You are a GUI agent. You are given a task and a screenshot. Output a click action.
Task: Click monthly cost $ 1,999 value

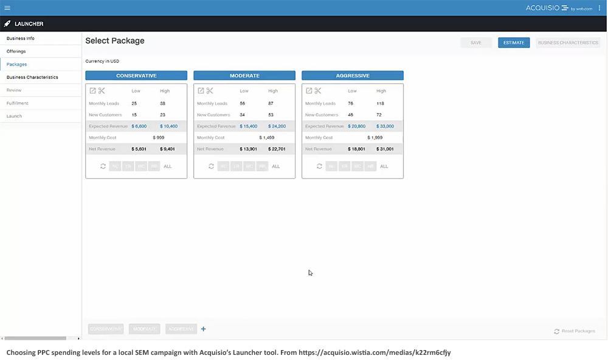tap(375, 137)
